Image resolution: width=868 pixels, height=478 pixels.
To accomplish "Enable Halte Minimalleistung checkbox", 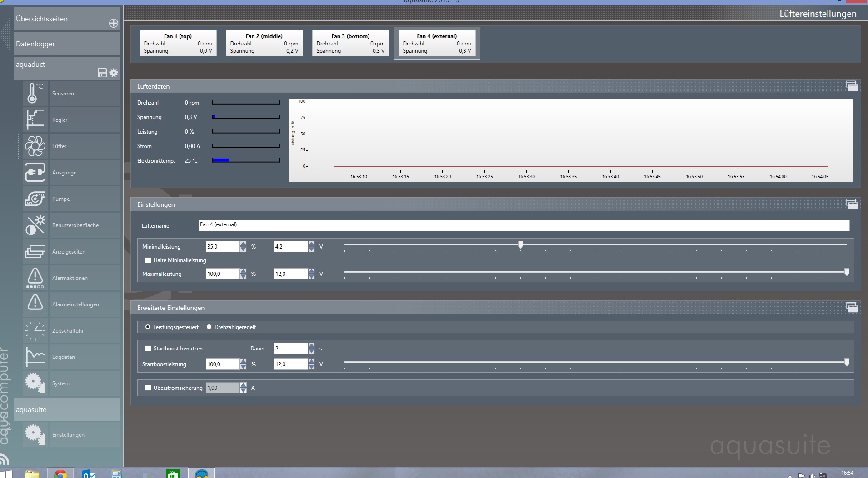I will click(x=148, y=260).
